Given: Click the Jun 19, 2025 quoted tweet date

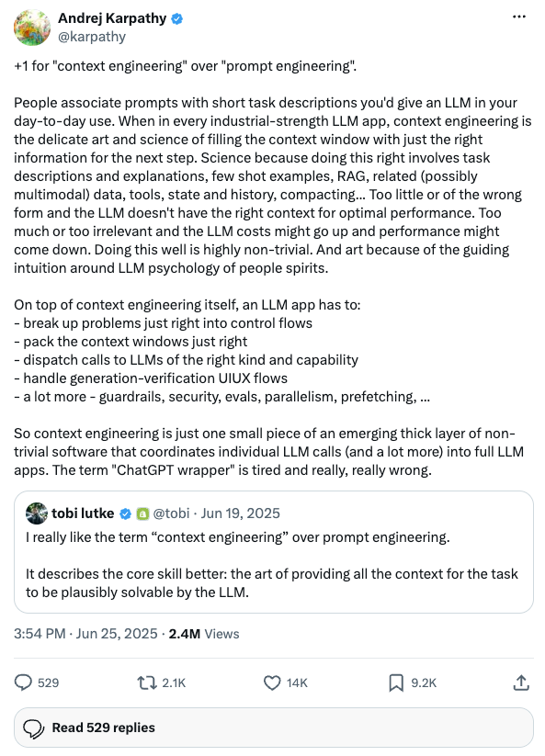Looking at the screenshot, I should pos(240,513).
